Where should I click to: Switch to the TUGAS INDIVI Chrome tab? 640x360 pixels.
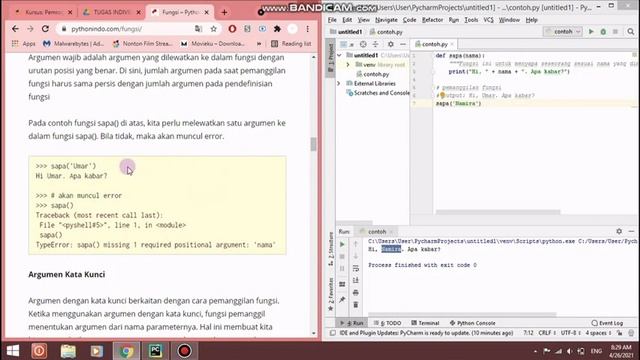point(112,12)
